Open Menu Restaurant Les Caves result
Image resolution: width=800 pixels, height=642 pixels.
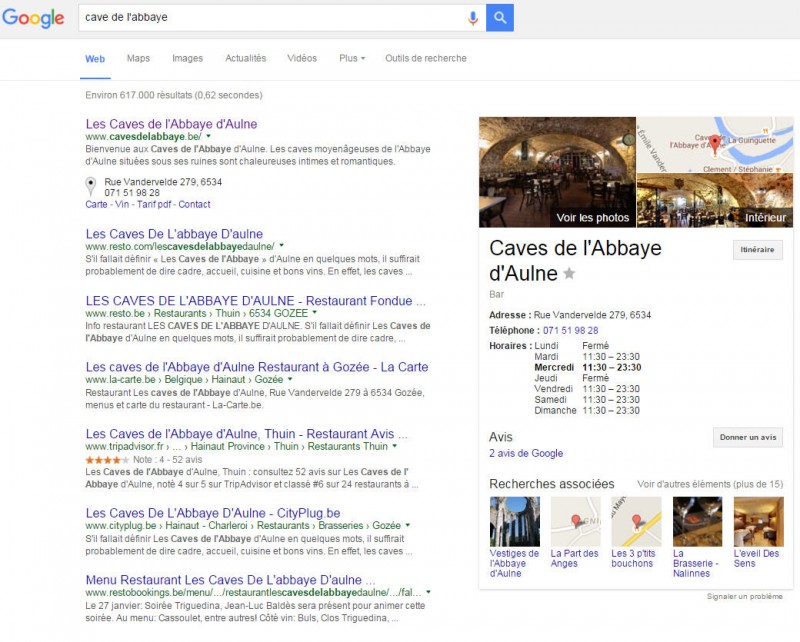coord(231,580)
